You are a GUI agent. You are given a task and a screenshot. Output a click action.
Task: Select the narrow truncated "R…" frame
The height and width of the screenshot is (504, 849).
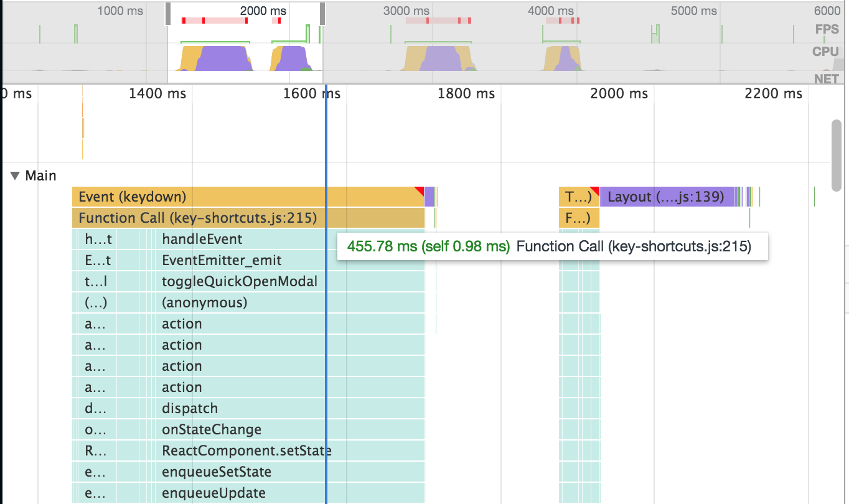coord(98,450)
